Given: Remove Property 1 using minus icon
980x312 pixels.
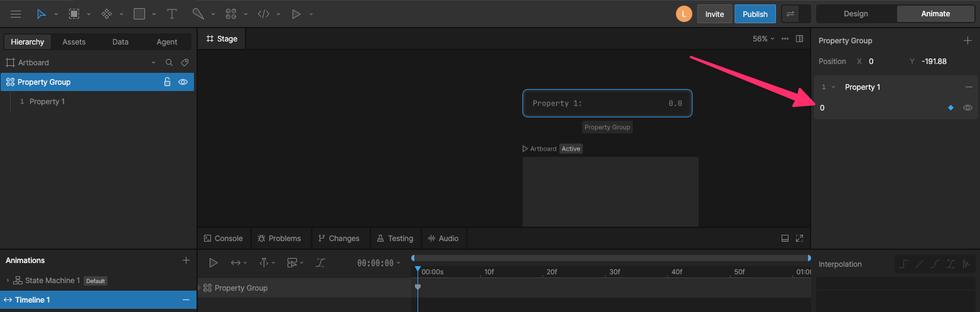Looking at the screenshot, I should tap(969, 87).
